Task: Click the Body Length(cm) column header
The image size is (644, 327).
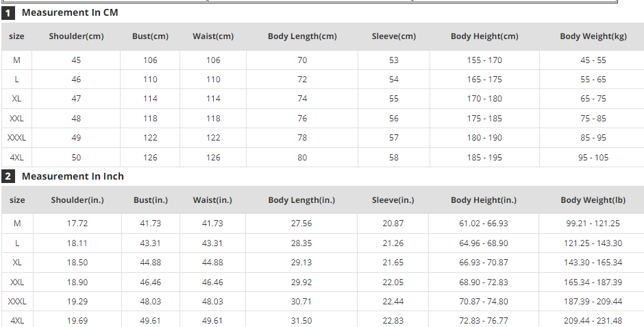Action: [302, 36]
